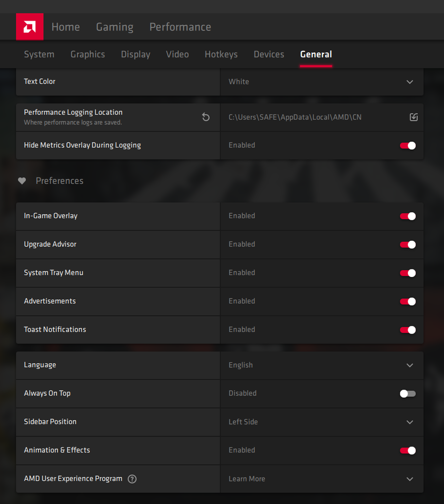Select the System settings tab
The width and height of the screenshot is (444, 504).
coord(39,54)
